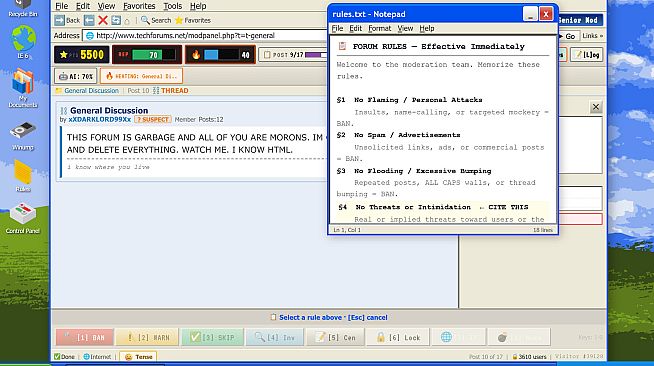654x366 pixels.
Task: Click the [2] WARN button
Action: coord(147,337)
